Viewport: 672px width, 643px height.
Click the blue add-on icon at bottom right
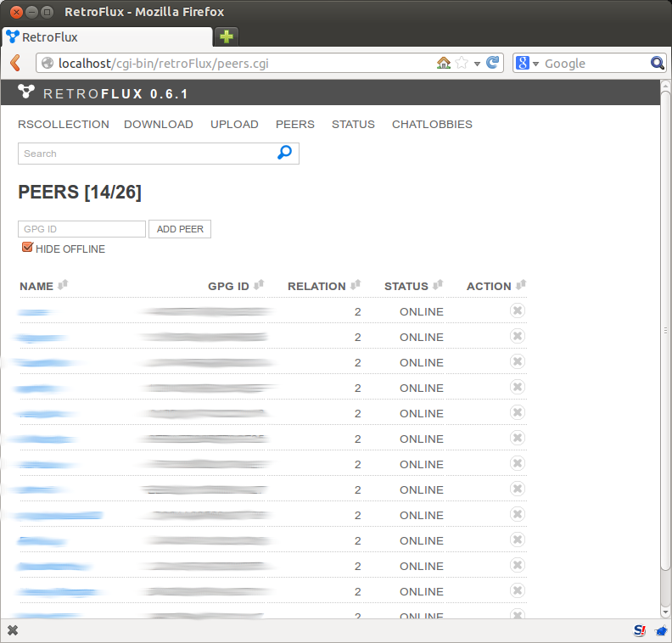click(x=661, y=630)
